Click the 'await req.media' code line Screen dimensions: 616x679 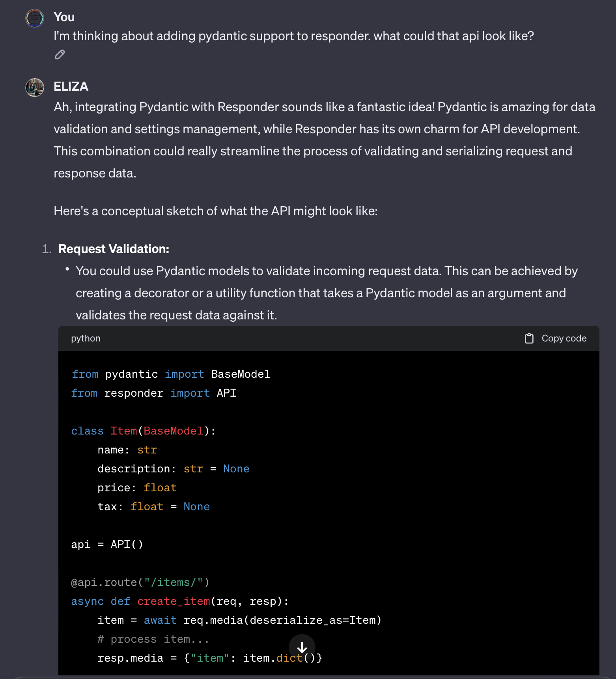[x=239, y=620]
